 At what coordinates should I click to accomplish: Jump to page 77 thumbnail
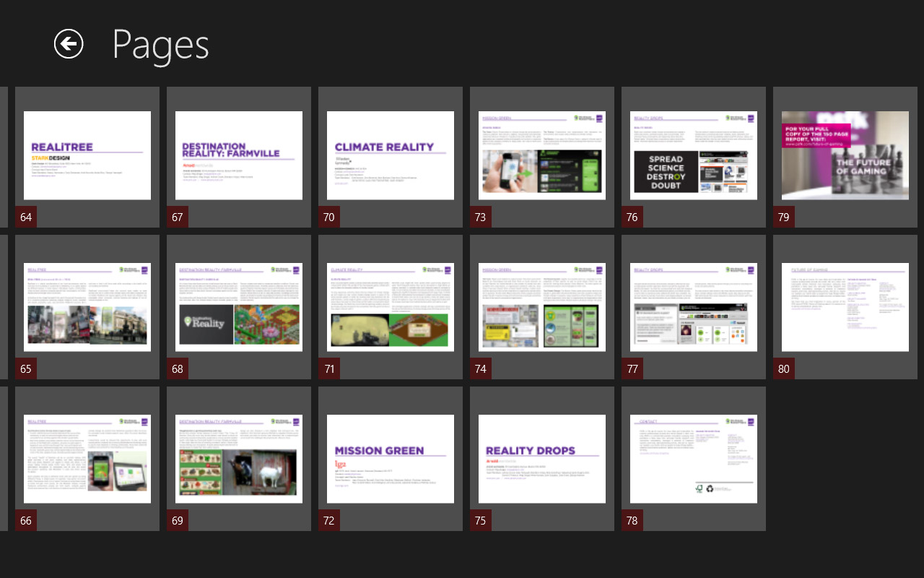(x=694, y=307)
